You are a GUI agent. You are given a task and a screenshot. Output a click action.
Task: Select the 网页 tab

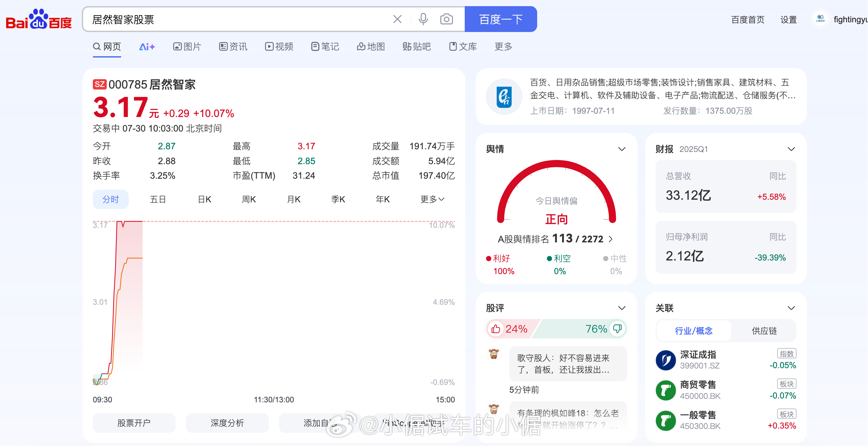coord(107,47)
